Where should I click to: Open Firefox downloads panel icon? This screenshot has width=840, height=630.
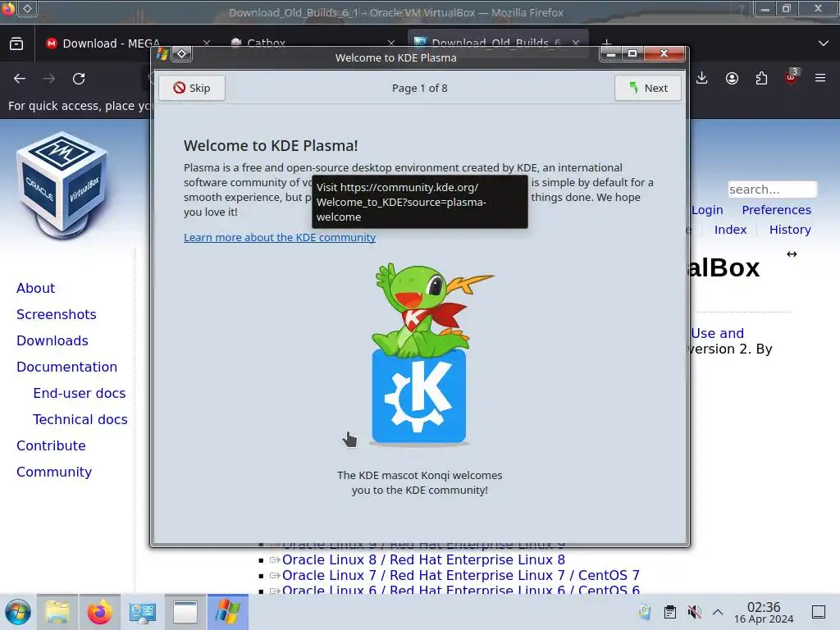[702, 78]
